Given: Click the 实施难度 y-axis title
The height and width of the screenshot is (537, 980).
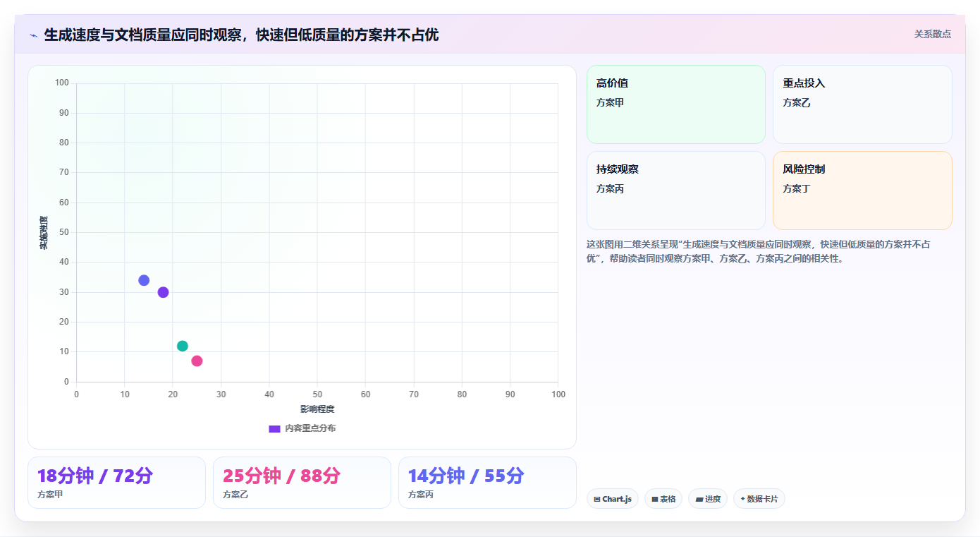Looking at the screenshot, I should pyautogui.click(x=44, y=233).
